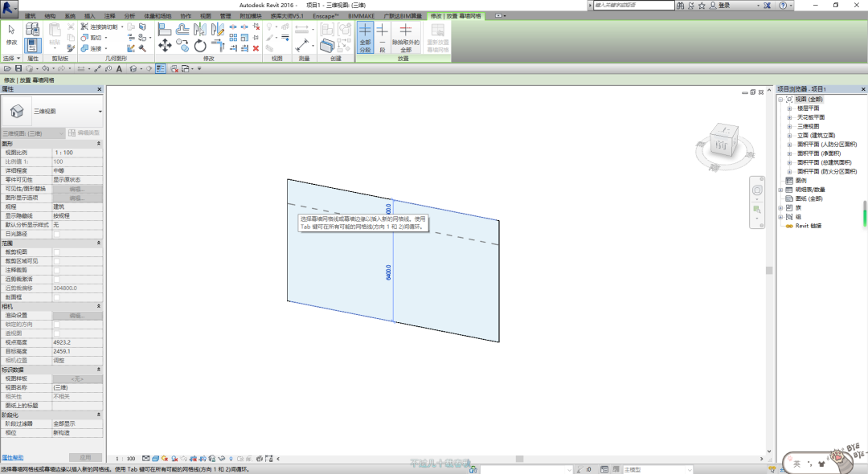868x474 pixels.
Task: Click 编辑 button for 可见性/图形替换
Action: tap(77, 189)
